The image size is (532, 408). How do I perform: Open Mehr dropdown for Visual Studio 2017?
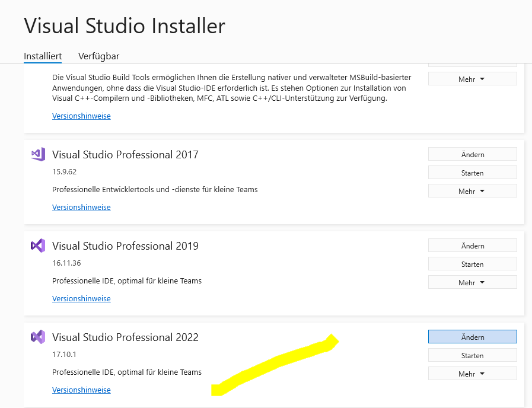tap(472, 191)
